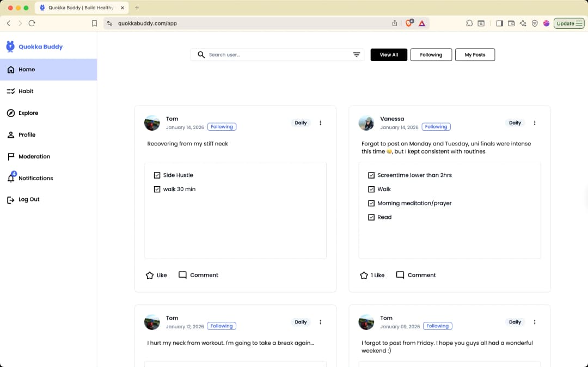The height and width of the screenshot is (367, 588).
Task: Switch to the Following feed tab
Action: tap(431, 55)
